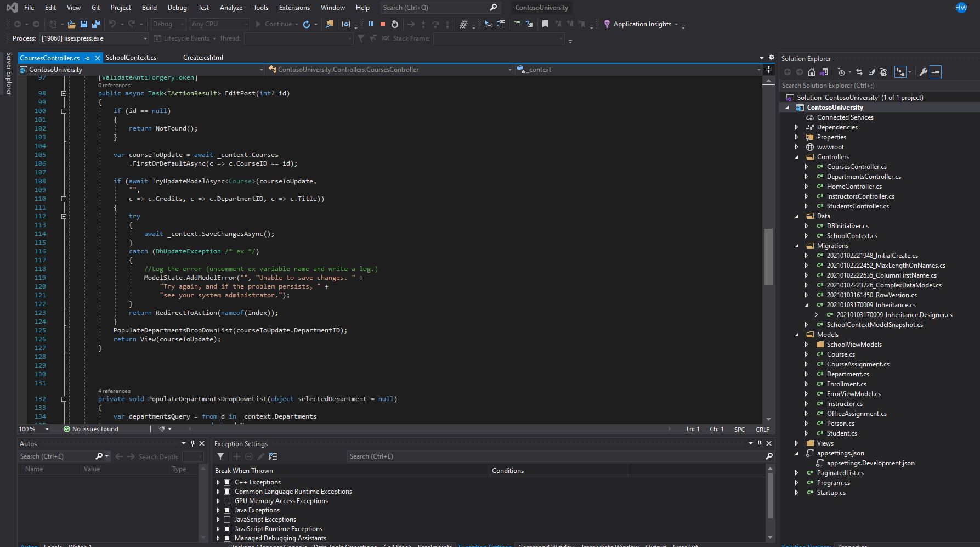
Task: Click the Autos search magnifier icon
Action: 99,456
